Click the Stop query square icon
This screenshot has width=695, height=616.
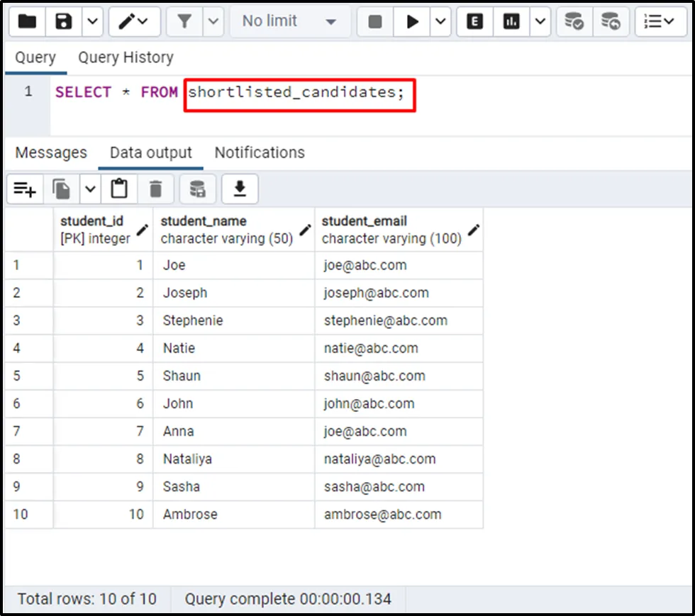375,22
